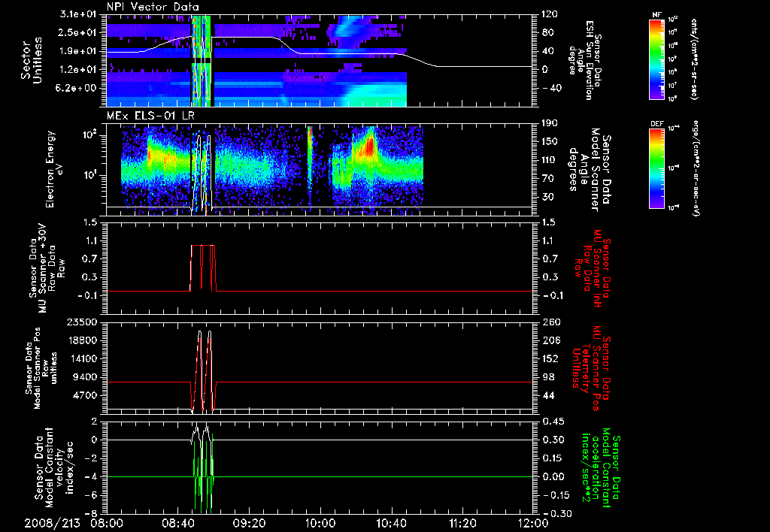Click the '23500' scanner position tick value
The width and height of the screenshot is (770, 532).
tap(83, 322)
